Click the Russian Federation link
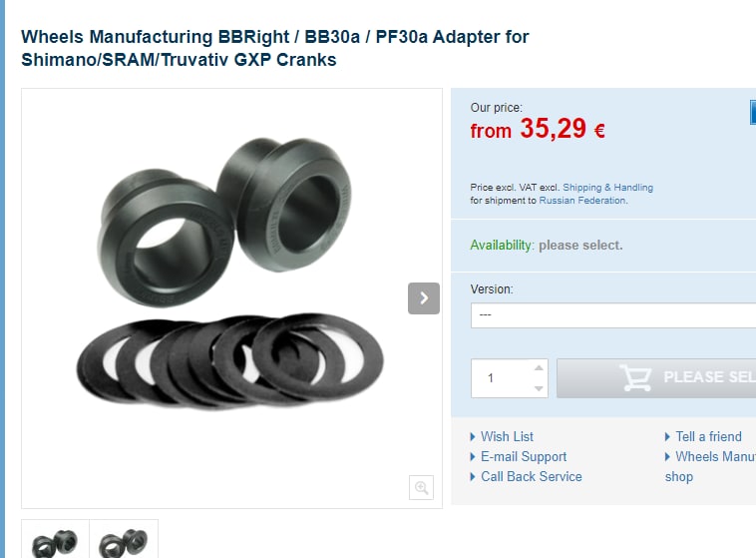The width and height of the screenshot is (756, 558). point(581,201)
